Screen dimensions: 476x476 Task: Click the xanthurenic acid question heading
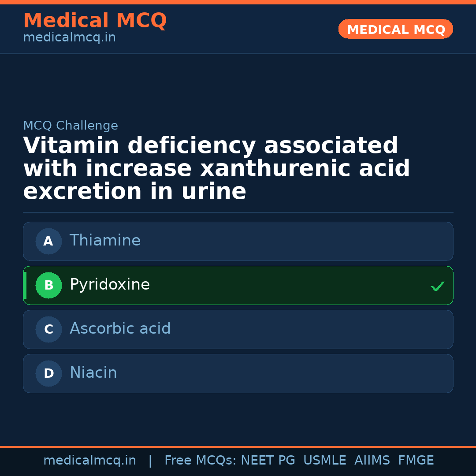[x=216, y=169]
